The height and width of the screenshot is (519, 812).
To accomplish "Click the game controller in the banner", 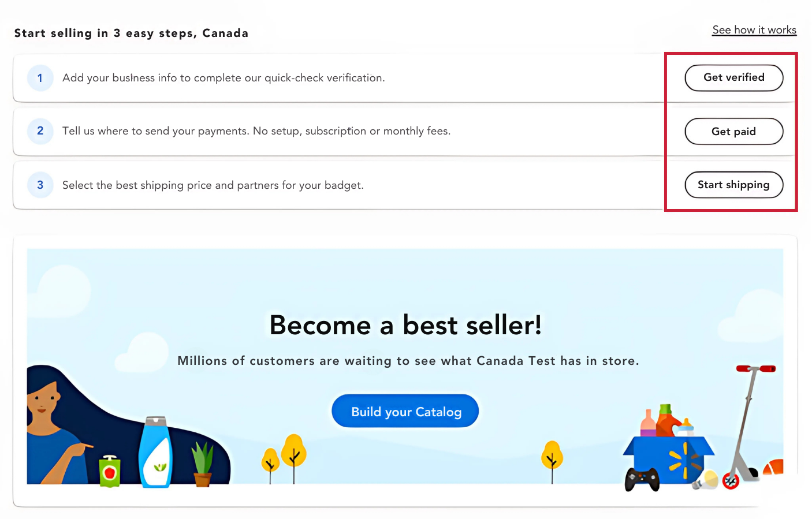I will pyautogui.click(x=641, y=478).
